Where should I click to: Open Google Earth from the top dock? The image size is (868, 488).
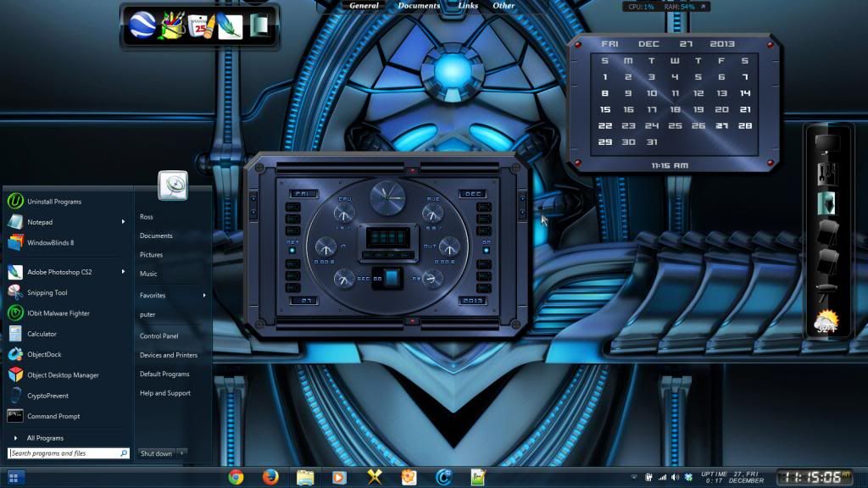click(142, 25)
